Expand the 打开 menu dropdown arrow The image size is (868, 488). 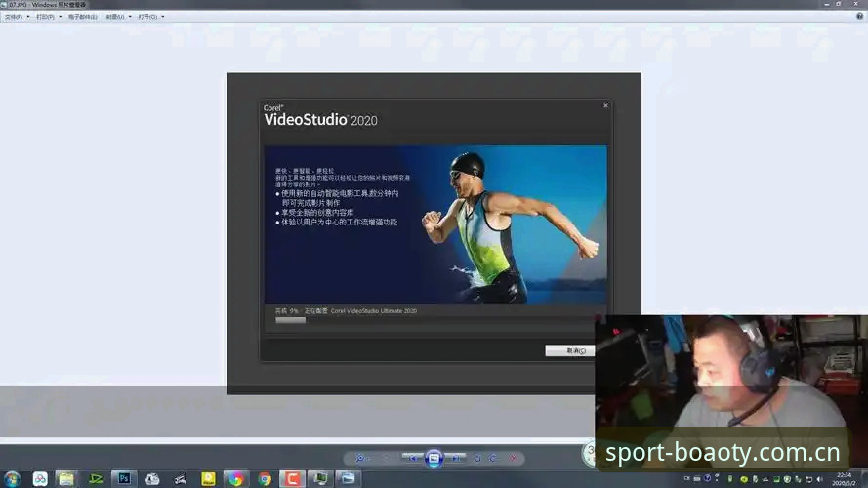point(163,17)
